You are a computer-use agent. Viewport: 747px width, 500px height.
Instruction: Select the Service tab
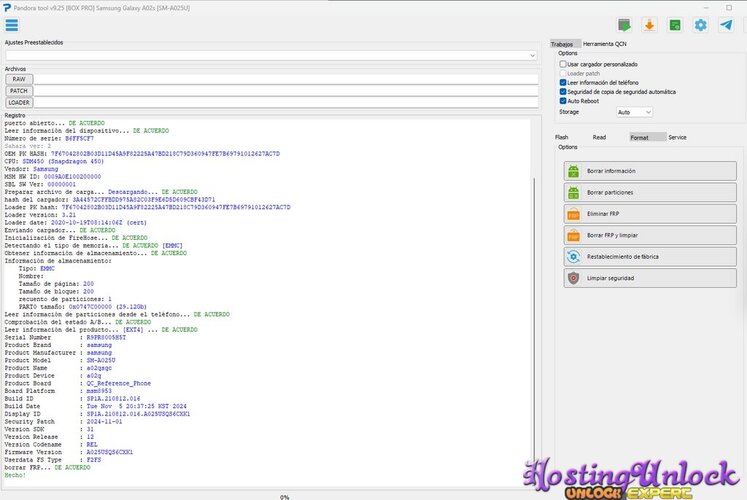click(677, 137)
